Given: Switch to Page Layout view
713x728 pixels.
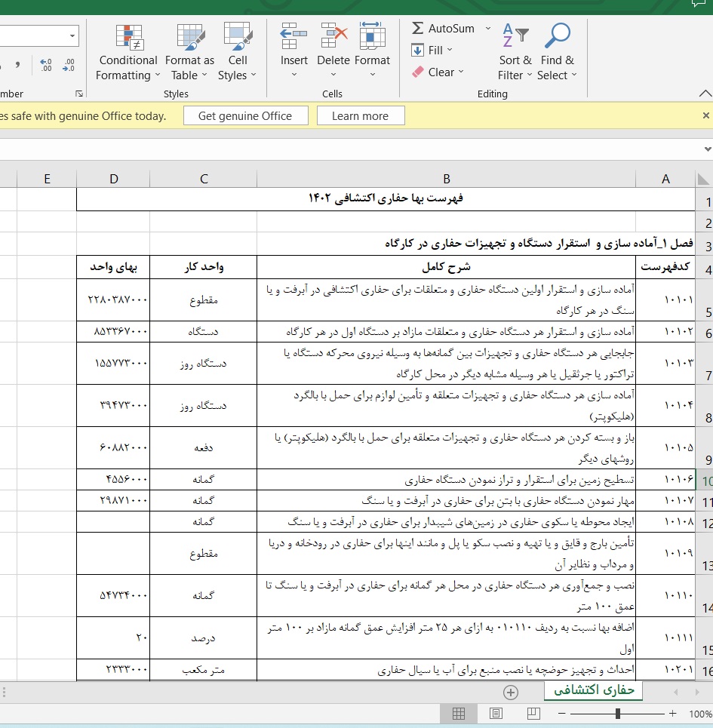Looking at the screenshot, I should [x=496, y=714].
